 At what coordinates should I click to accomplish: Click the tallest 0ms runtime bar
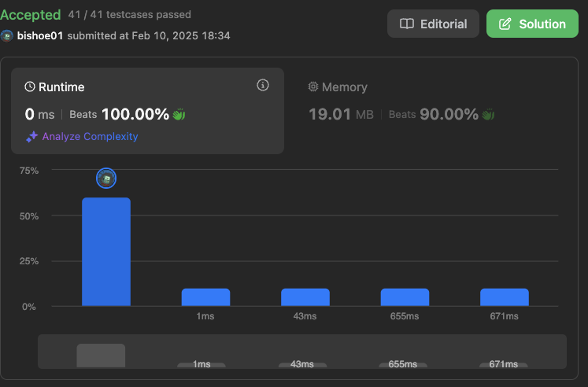pyautogui.click(x=106, y=252)
